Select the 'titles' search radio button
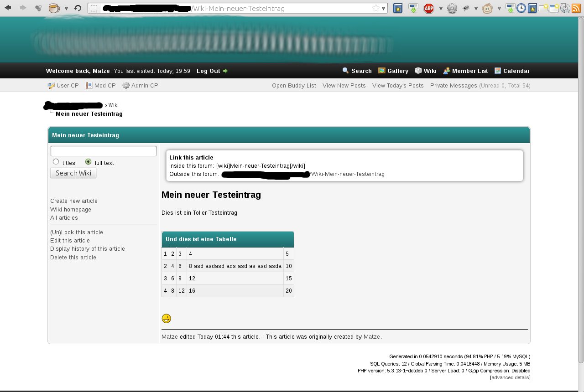 click(56, 162)
